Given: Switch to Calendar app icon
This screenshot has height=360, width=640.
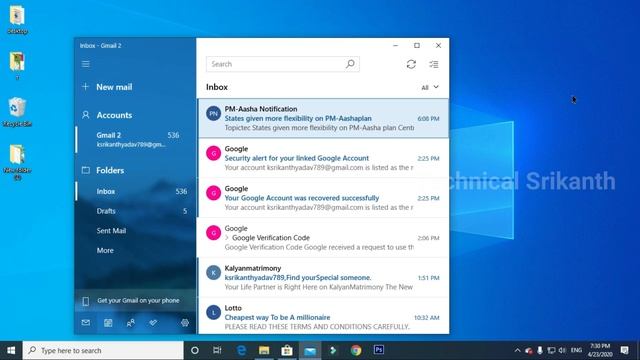Looking at the screenshot, I should (108, 323).
